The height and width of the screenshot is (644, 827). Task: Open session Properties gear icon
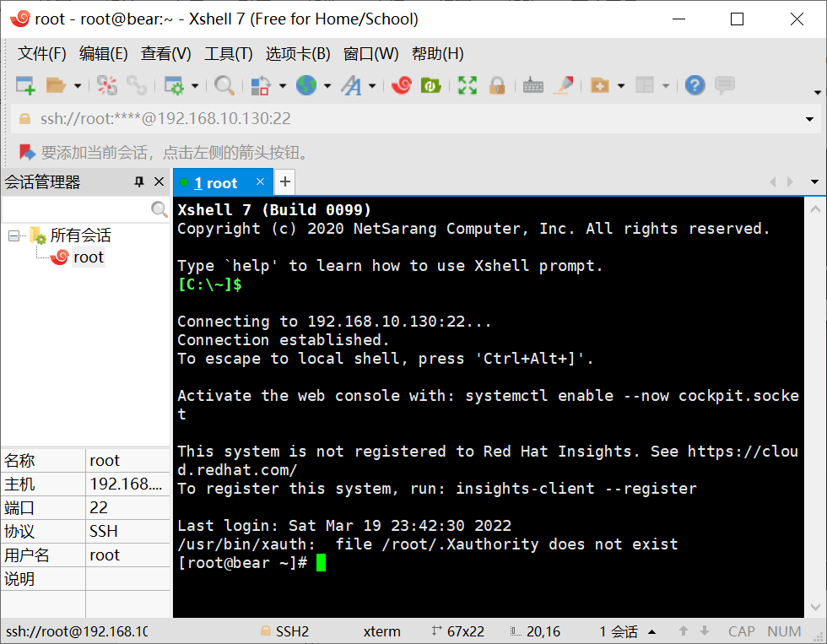coord(174,85)
